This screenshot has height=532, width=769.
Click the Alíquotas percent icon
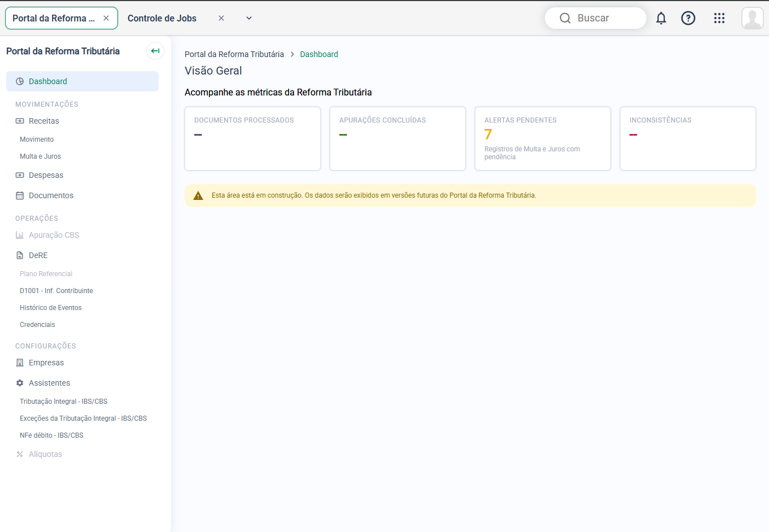pyautogui.click(x=20, y=454)
